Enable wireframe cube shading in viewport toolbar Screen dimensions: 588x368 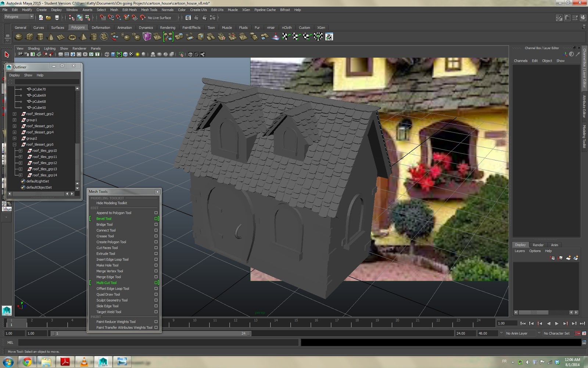[x=107, y=54]
